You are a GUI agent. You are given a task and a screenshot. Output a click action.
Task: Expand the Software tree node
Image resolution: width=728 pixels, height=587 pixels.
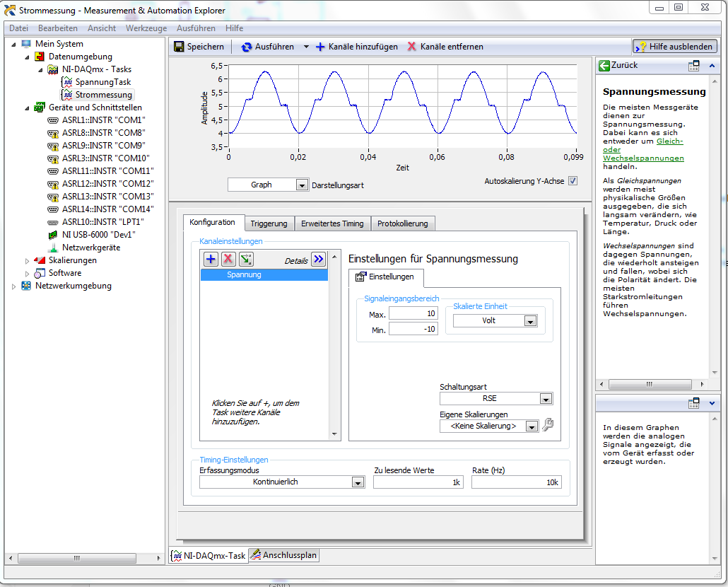[27, 274]
